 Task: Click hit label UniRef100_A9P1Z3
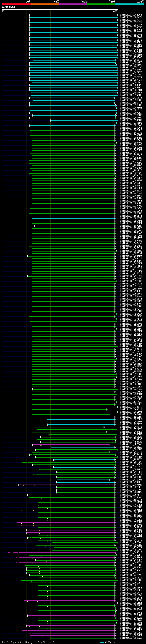coord(131,460)
